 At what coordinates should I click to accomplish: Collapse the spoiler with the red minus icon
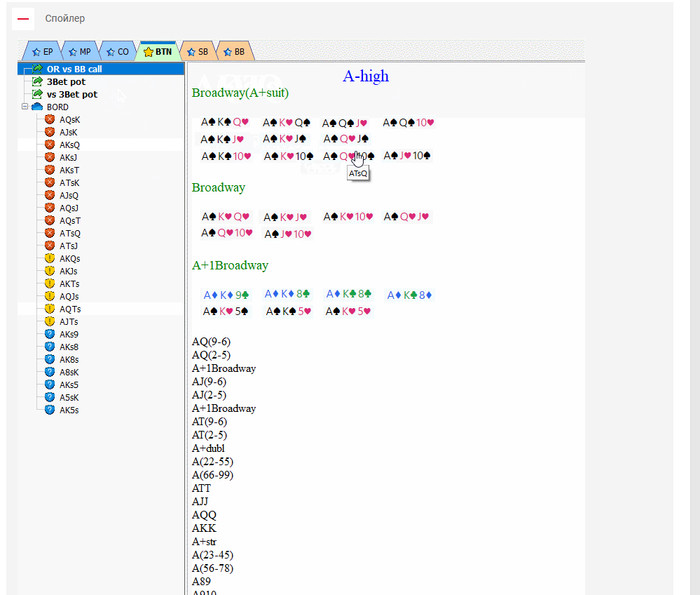(x=23, y=18)
